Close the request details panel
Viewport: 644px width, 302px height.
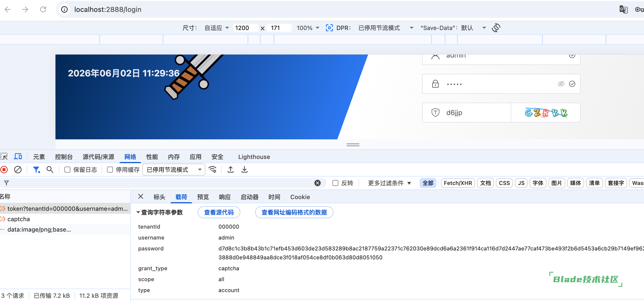[x=141, y=197]
